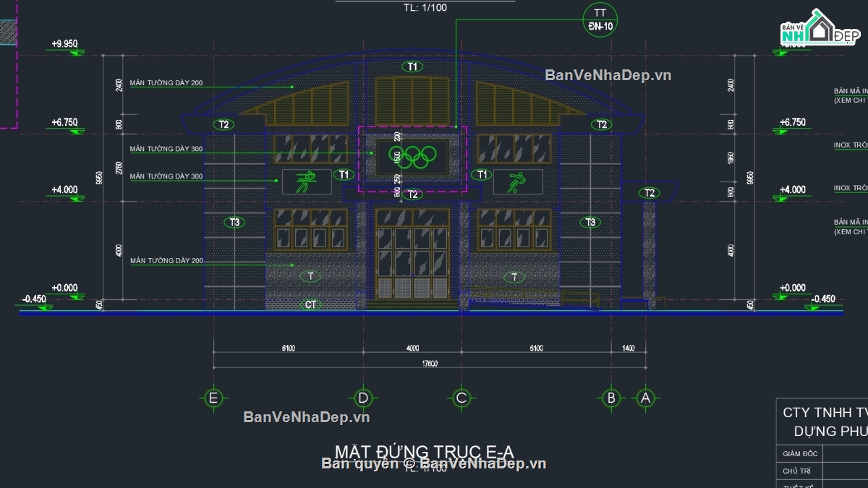The height and width of the screenshot is (488, 868).
Task: Select grid axis bubble D
Action: tap(363, 398)
